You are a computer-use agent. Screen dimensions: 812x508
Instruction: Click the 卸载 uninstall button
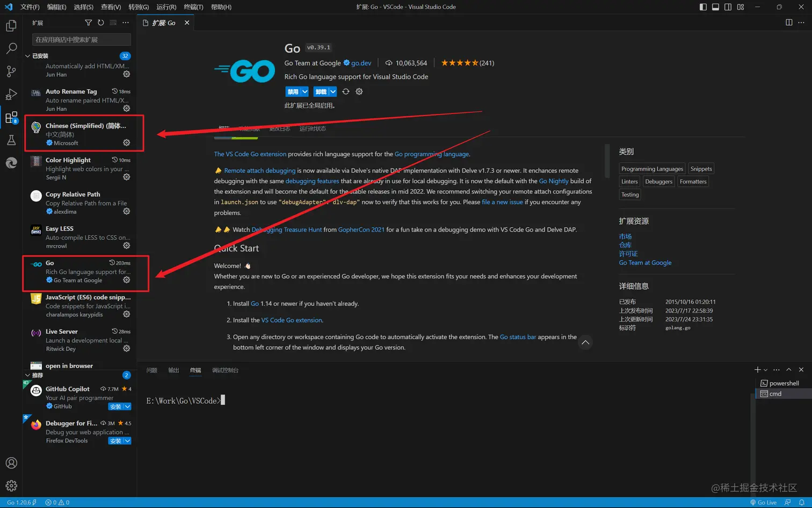point(321,91)
